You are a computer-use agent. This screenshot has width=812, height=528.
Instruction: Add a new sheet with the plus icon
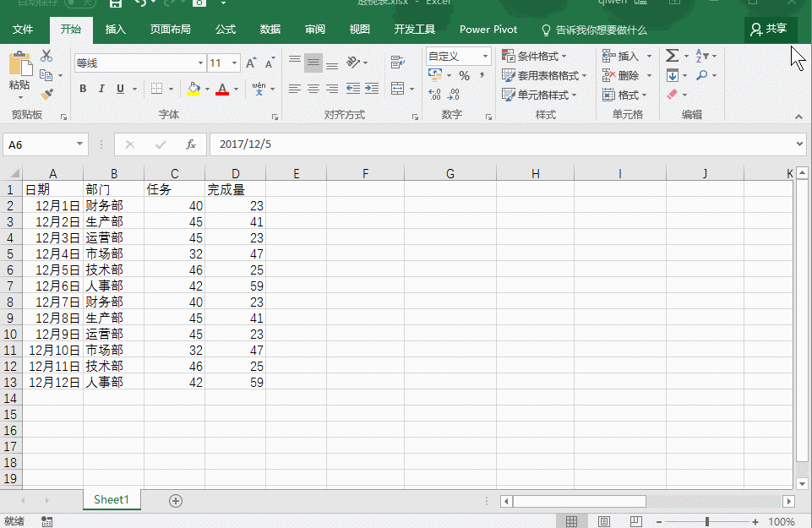pyautogui.click(x=176, y=500)
